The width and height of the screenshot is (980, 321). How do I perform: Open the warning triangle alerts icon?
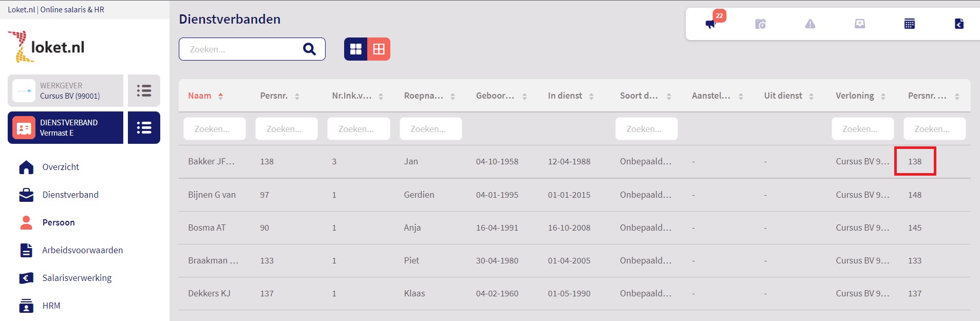click(x=810, y=24)
